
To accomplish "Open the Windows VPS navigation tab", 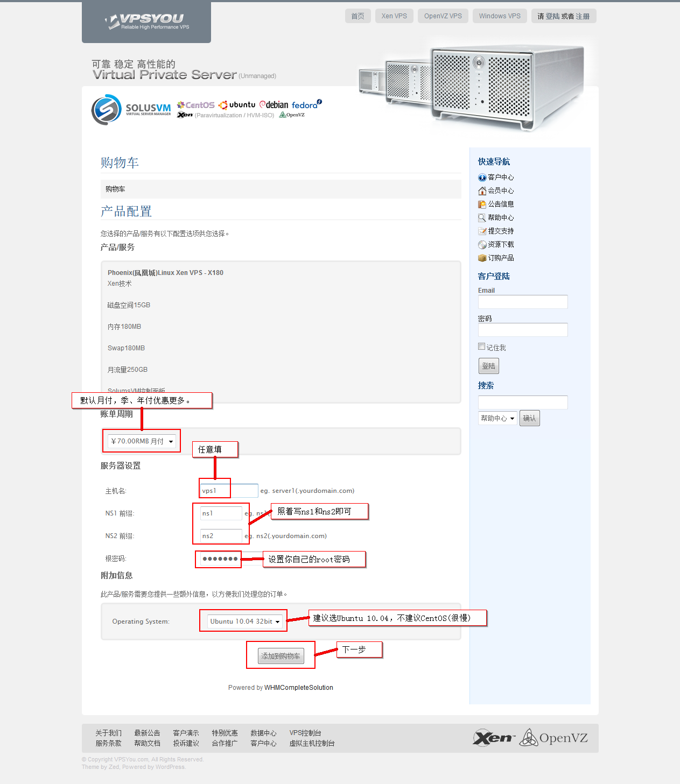I will (500, 16).
